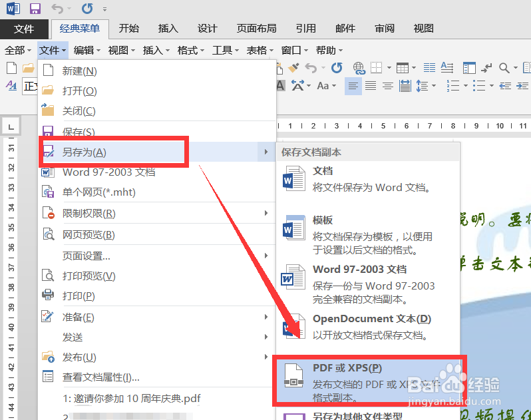Select 发布(U) menu item

coord(157,357)
